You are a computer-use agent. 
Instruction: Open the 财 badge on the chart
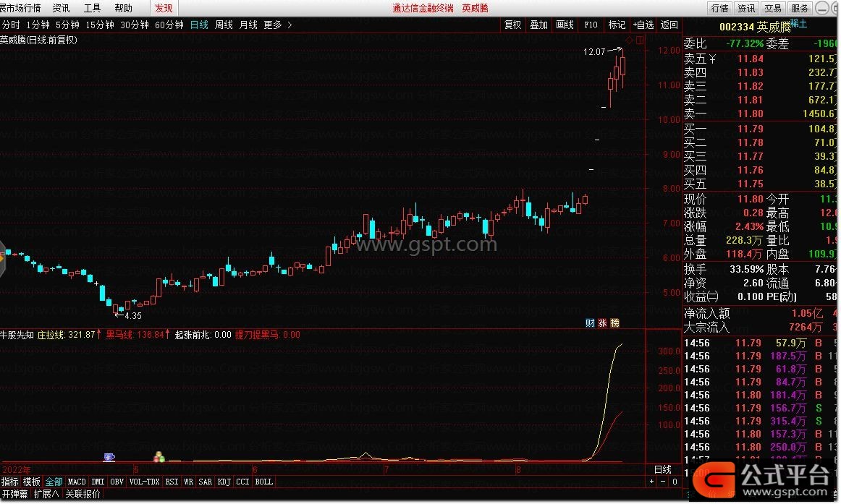tap(590, 323)
